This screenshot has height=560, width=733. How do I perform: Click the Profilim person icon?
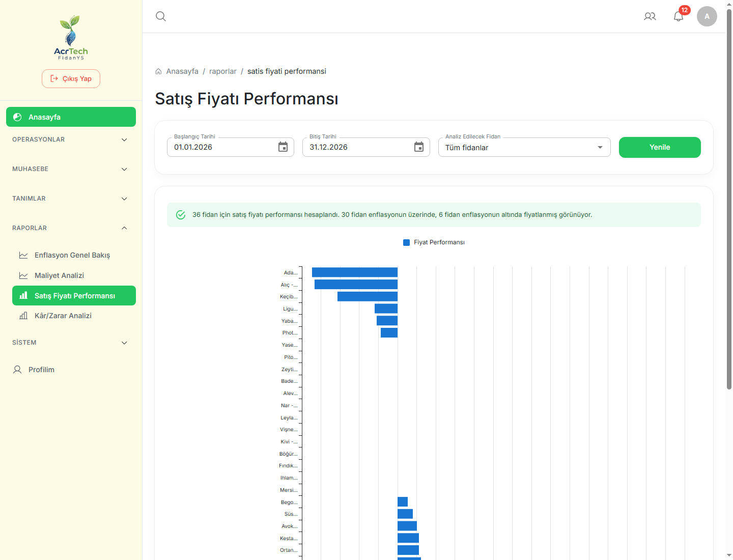click(x=17, y=370)
